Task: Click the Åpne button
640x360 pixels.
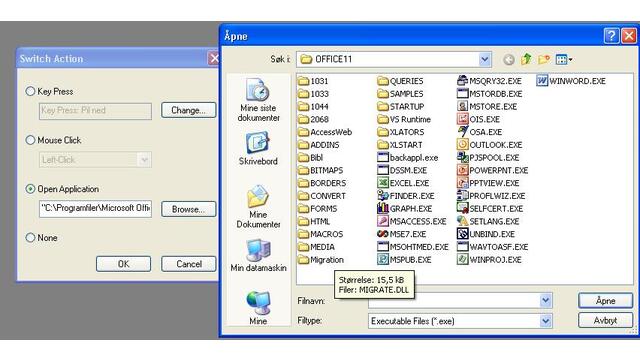Action: (605, 301)
